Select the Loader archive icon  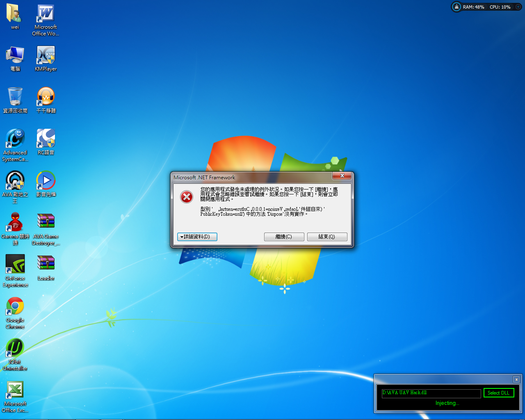pyautogui.click(x=46, y=268)
